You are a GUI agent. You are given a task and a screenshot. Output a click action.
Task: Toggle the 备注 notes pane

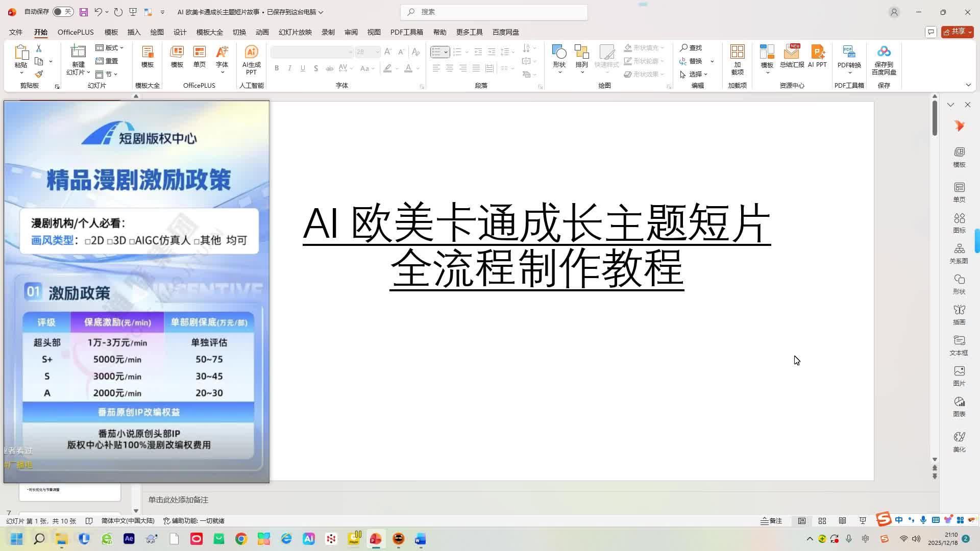click(771, 521)
